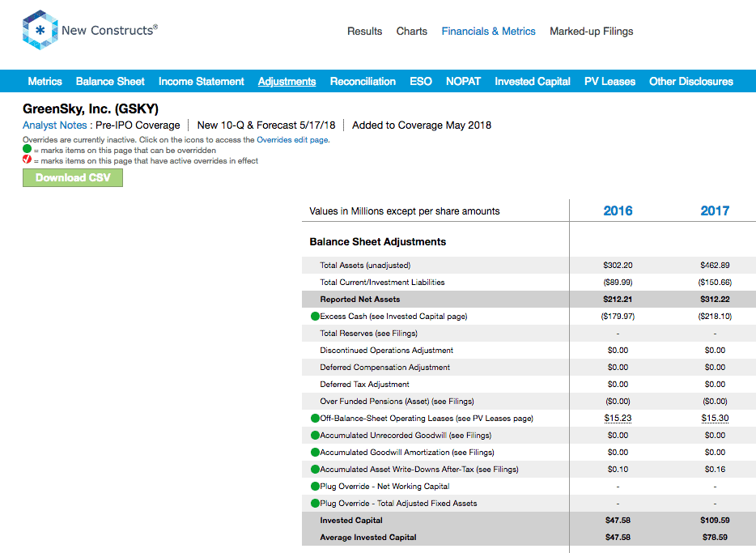Viewport: 756px width, 553px height.
Task: Select Financials & Metrics tab
Action: tap(488, 32)
